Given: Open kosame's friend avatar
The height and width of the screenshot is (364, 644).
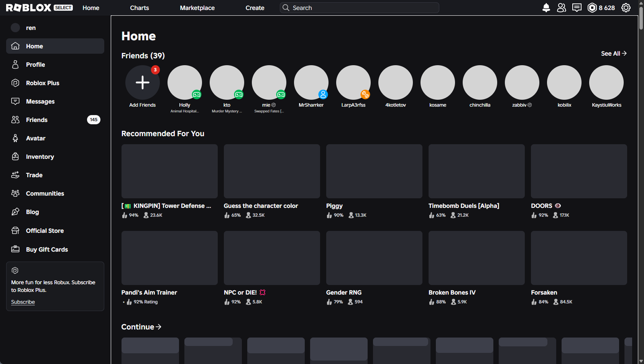Looking at the screenshot, I should click(x=438, y=82).
